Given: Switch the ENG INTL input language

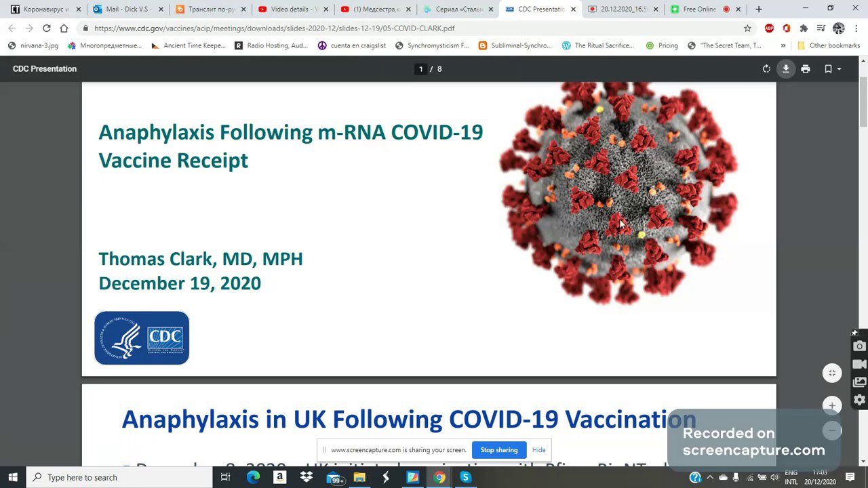Looking at the screenshot, I should point(791,477).
